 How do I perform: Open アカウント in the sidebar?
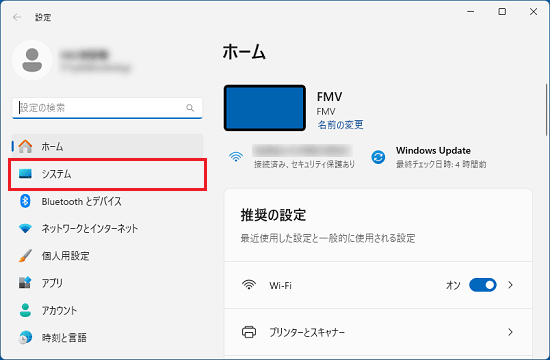pos(107,310)
